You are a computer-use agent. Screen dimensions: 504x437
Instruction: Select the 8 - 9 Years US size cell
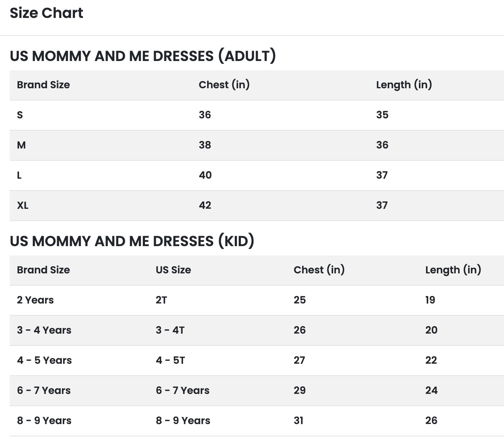[183, 420]
